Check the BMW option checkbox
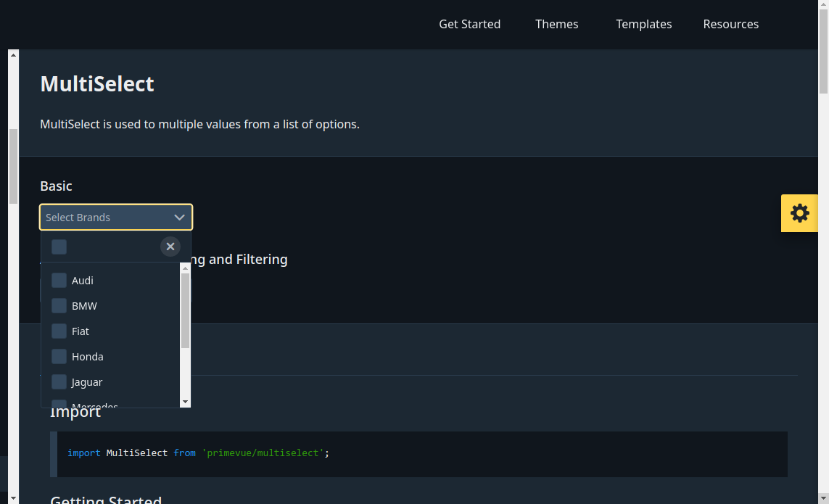829x504 pixels. 59,306
